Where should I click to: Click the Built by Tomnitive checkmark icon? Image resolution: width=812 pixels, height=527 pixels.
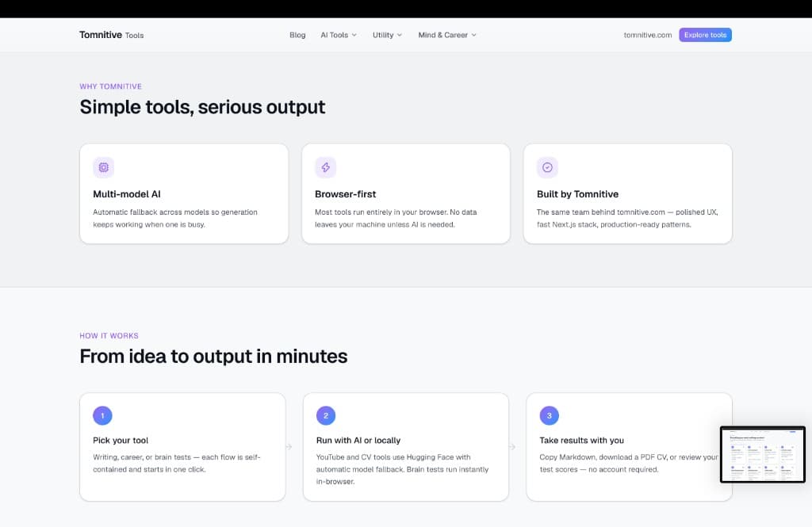pyautogui.click(x=547, y=167)
